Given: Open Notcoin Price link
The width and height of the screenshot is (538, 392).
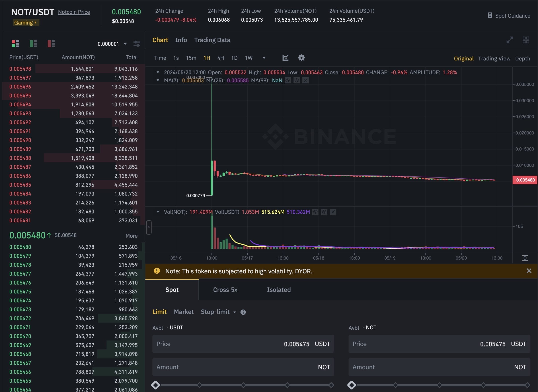Looking at the screenshot, I should click(x=74, y=12).
